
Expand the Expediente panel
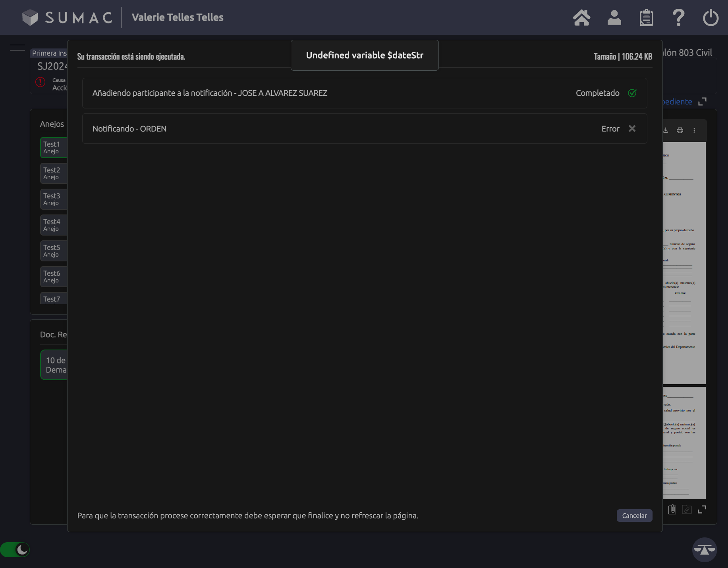point(702,102)
